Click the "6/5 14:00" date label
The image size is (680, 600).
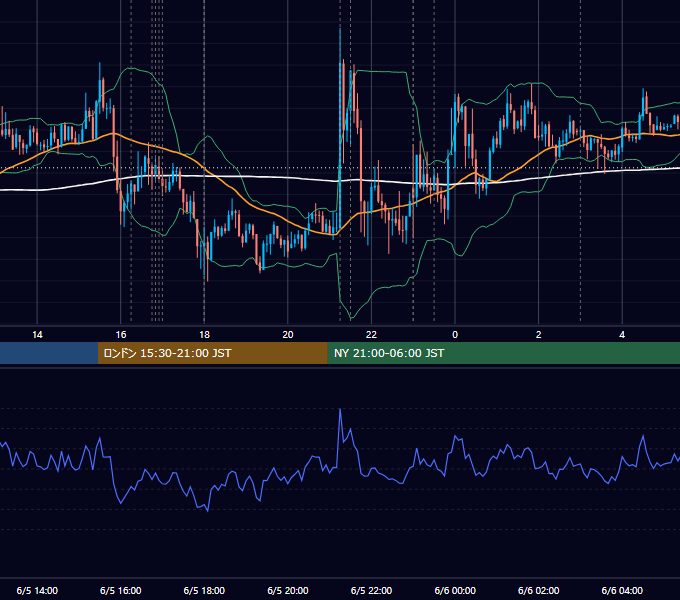point(37,590)
